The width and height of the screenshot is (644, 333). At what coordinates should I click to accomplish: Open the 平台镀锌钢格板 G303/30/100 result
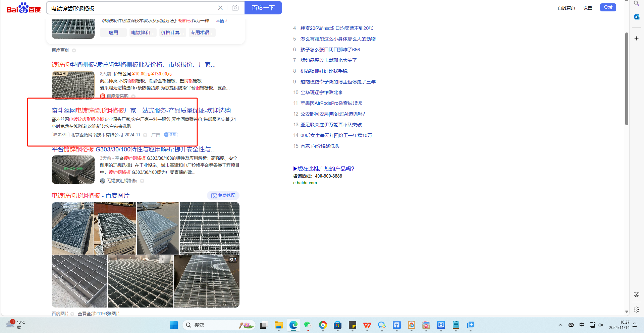tap(133, 149)
